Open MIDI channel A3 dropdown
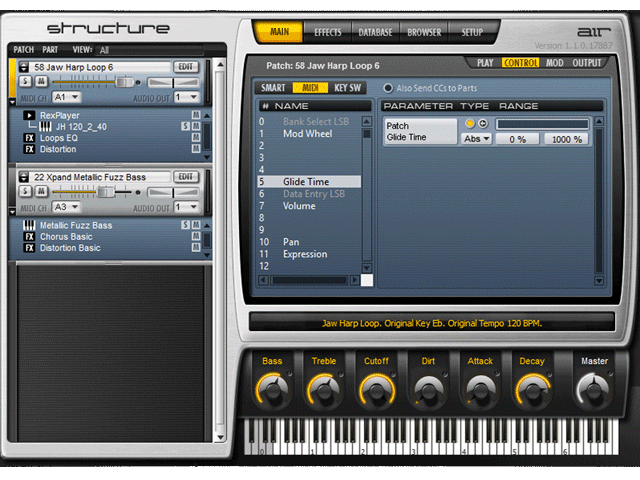This screenshot has width=640, height=480. [67, 207]
